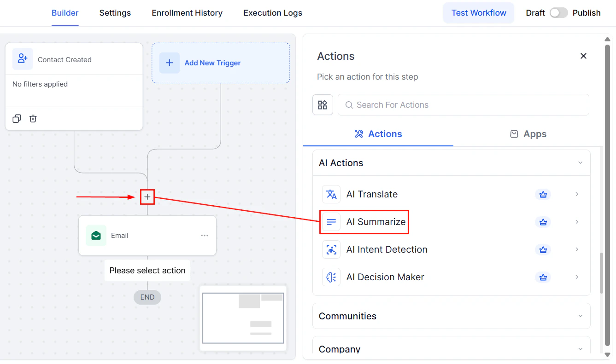This screenshot has height=364, width=616.
Task: Click the AI Translate translate icon
Action: [331, 194]
